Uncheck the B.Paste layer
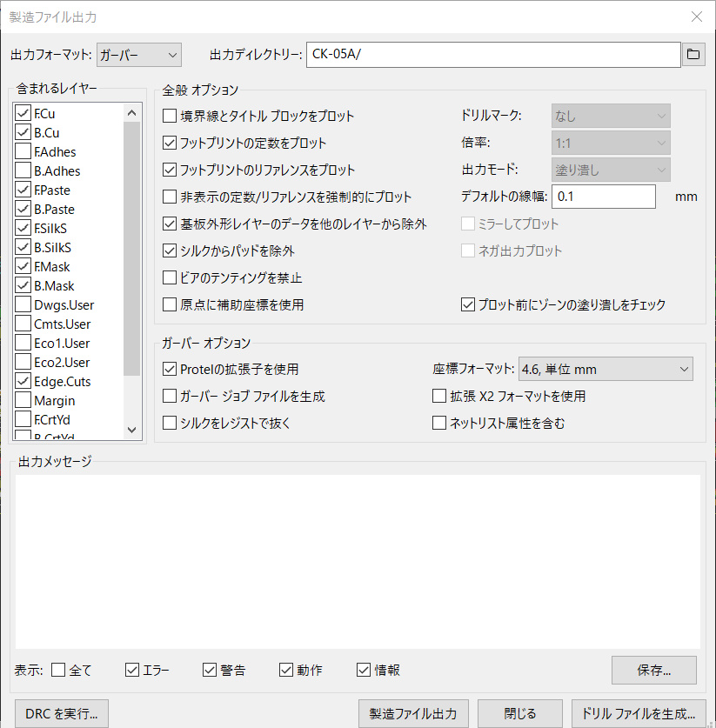This screenshot has width=716, height=728. click(23, 209)
